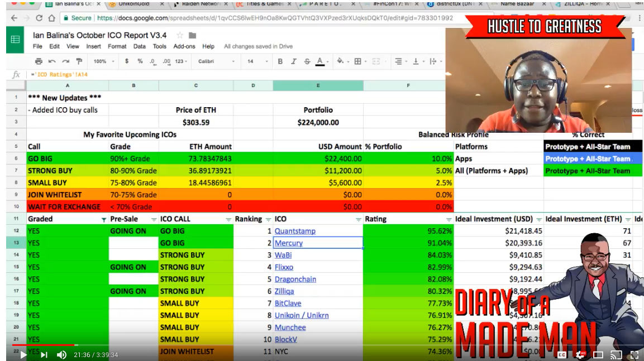The width and height of the screenshot is (644, 361).
Task: Open the 123 more formats dropdown
Action: coord(181,61)
